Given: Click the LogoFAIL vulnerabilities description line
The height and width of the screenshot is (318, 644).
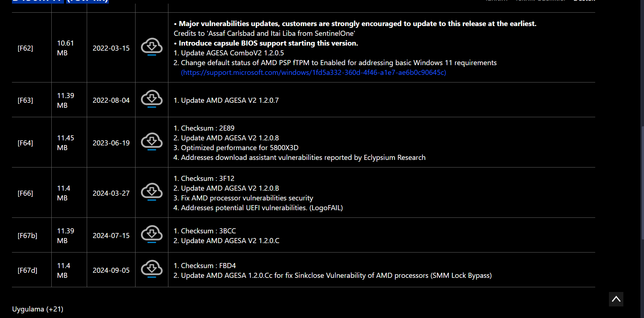Looking at the screenshot, I should (258, 208).
